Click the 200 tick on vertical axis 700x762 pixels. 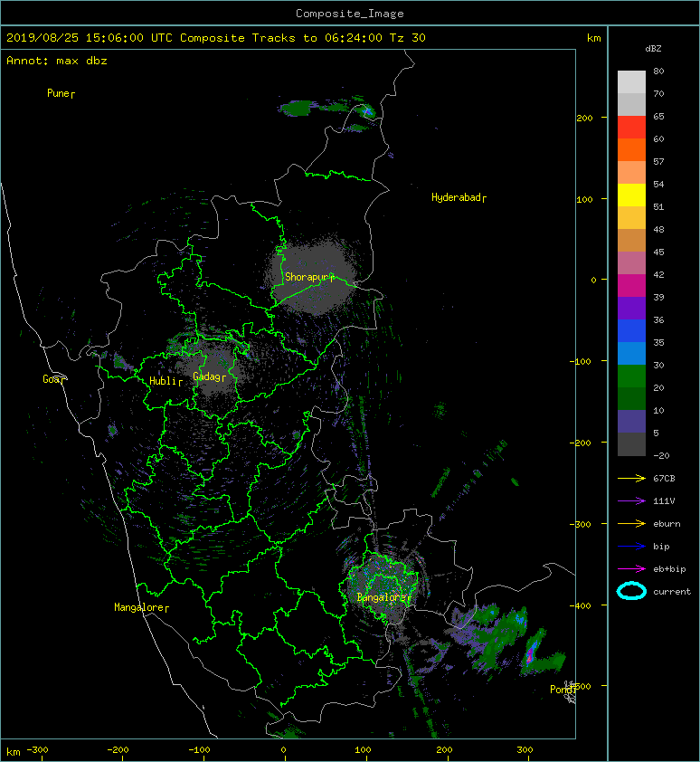tap(585, 118)
